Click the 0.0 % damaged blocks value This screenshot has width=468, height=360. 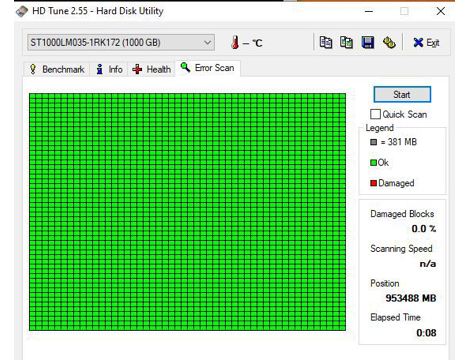click(424, 229)
